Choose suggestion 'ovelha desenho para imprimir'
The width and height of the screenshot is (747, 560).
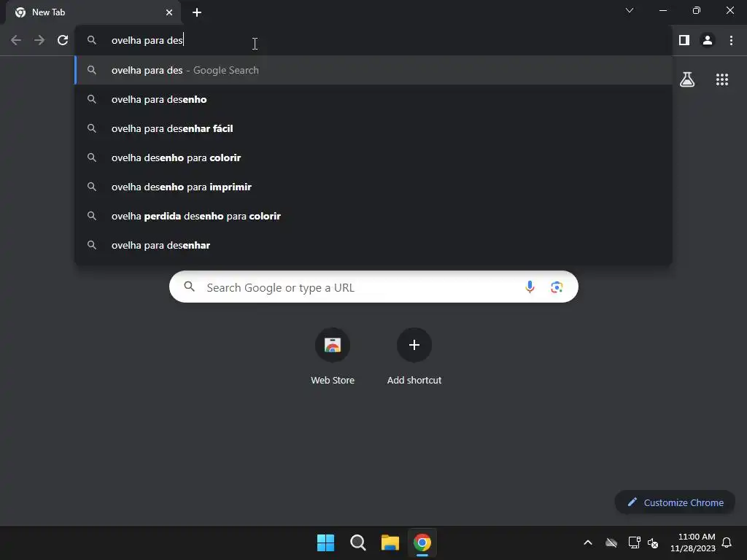click(373, 187)
